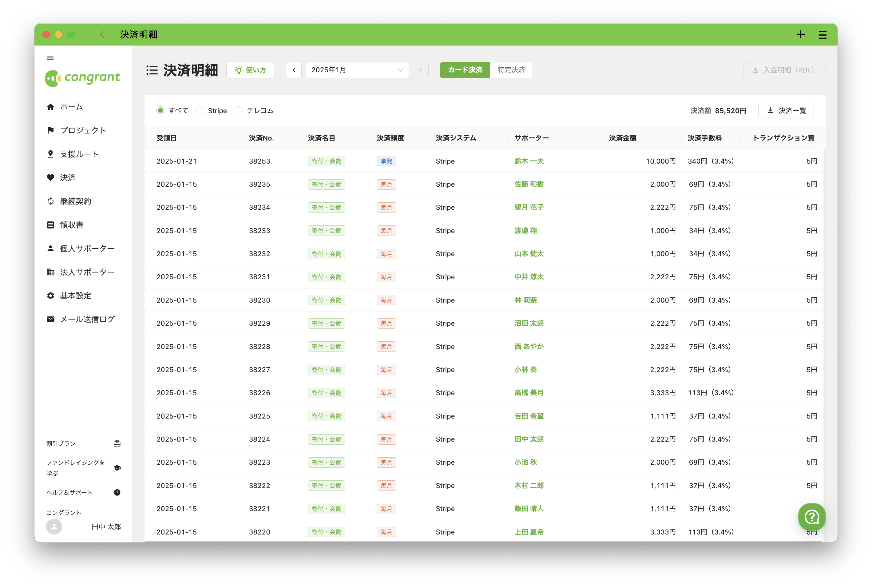Switch to the カード決済 tab

(x=465, y=70)
